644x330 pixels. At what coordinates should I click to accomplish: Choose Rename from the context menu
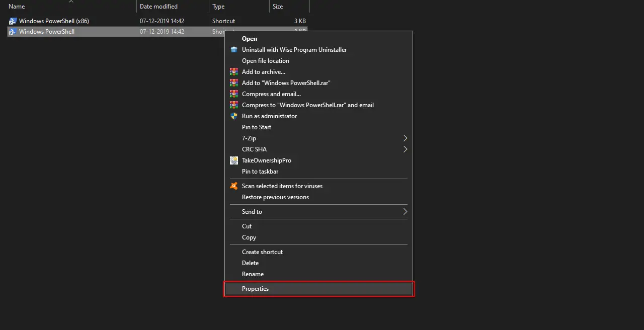click(x=318, y=274)
